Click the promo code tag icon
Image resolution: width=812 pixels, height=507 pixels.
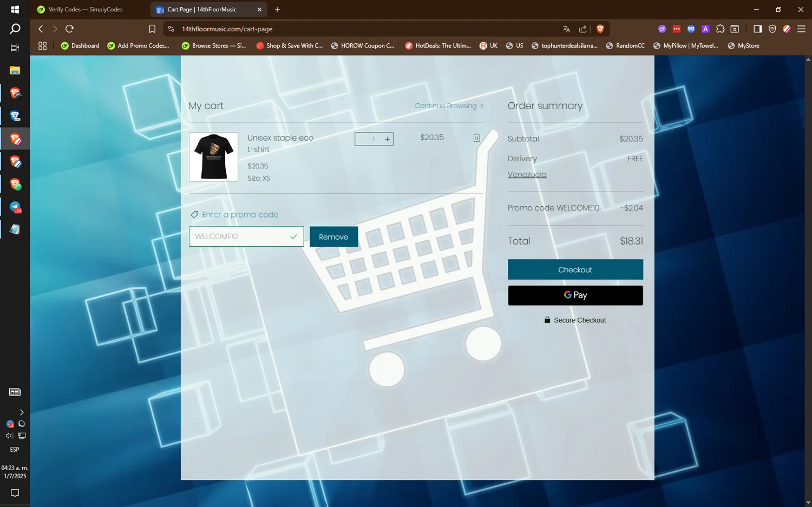(x=194, y=215)
